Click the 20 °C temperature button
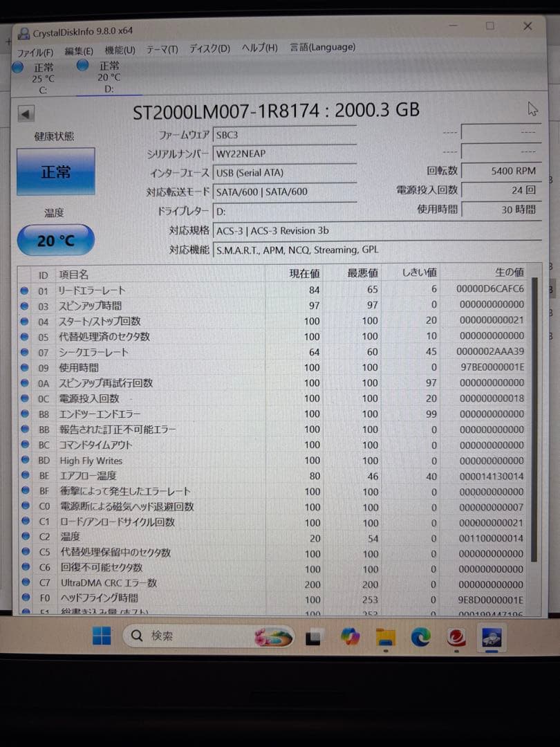Screen dimensions: 560x747 pos(56,241)
